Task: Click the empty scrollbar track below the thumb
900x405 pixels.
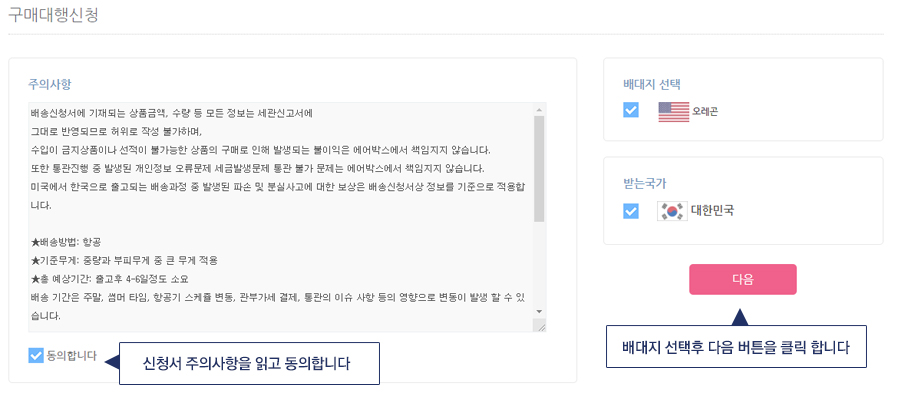Action: pyautogui.click(x=539, y=264)
